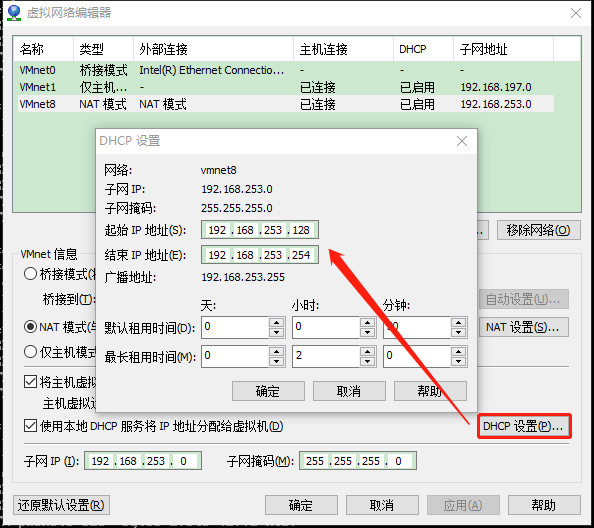The image size is (594, 528).
Task: Click the 默认租用时间 days field
Action: click(x=235, y=327)
